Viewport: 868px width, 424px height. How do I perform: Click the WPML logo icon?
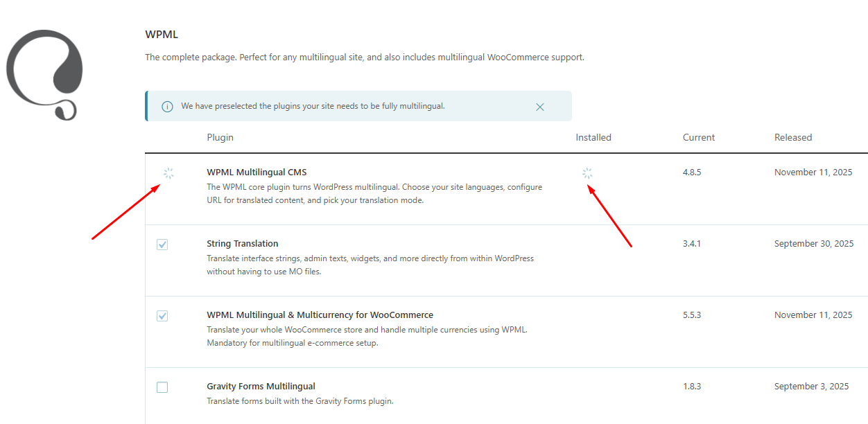pyautogui.click(x=44, y=74)
